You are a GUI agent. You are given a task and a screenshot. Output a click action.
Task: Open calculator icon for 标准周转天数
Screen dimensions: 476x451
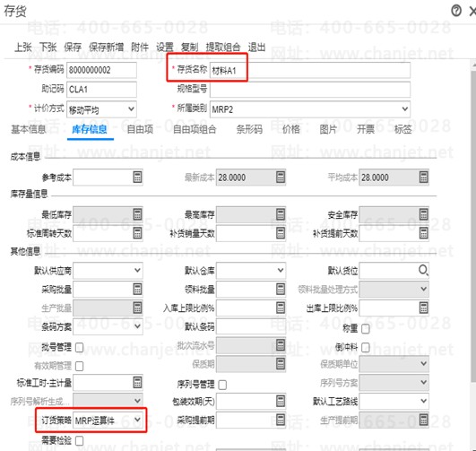click(137, 233)
